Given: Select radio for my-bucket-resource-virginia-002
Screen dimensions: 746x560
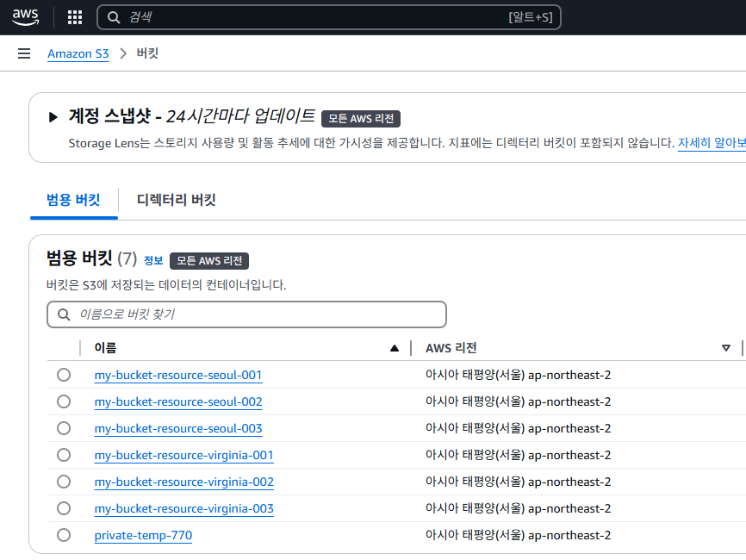Looking at the screenshot, I should pos(64,482).
